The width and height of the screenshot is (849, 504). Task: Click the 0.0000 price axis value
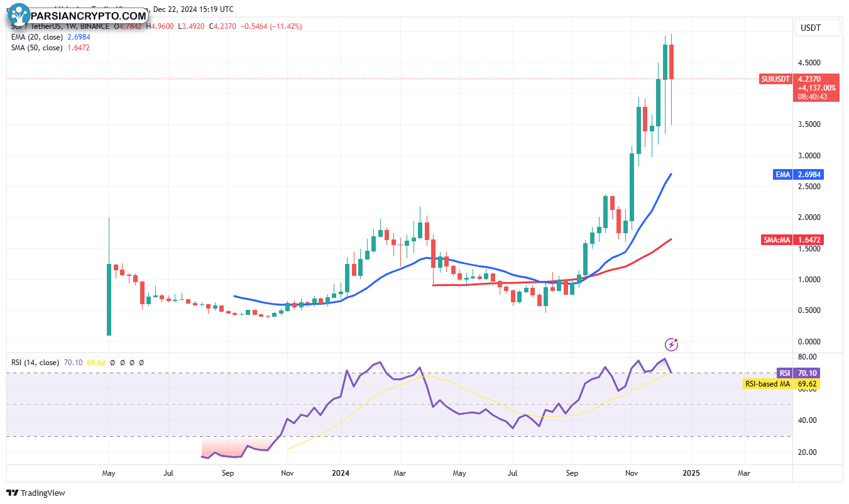click(x=809, y=342)
